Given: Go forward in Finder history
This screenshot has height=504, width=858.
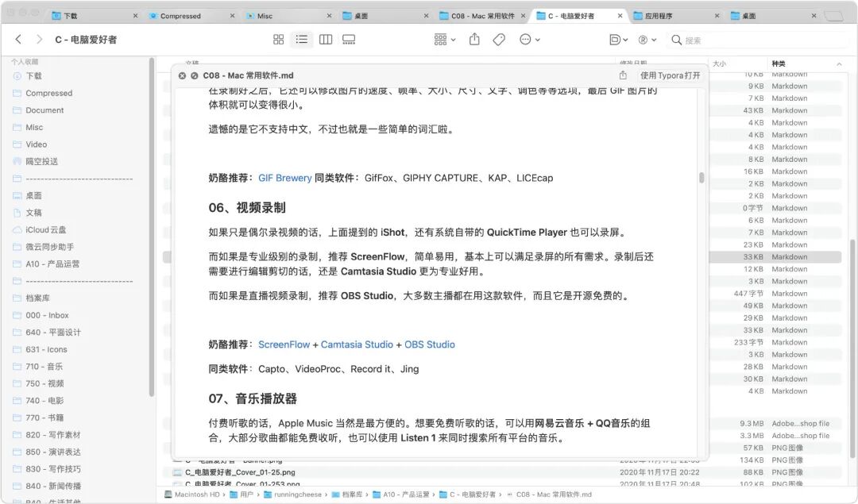Looking at the screenshot, I should 39,40.
